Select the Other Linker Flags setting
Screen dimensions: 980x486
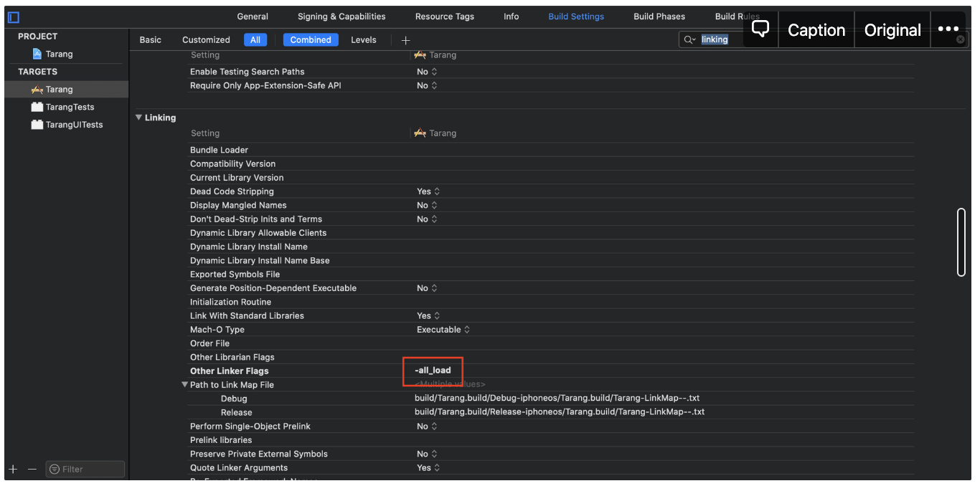(229, 371)
